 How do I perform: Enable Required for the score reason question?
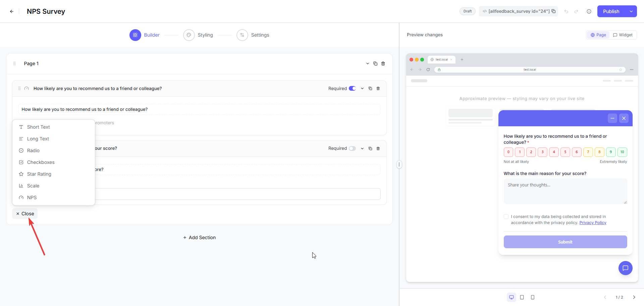tap(352, 148)
